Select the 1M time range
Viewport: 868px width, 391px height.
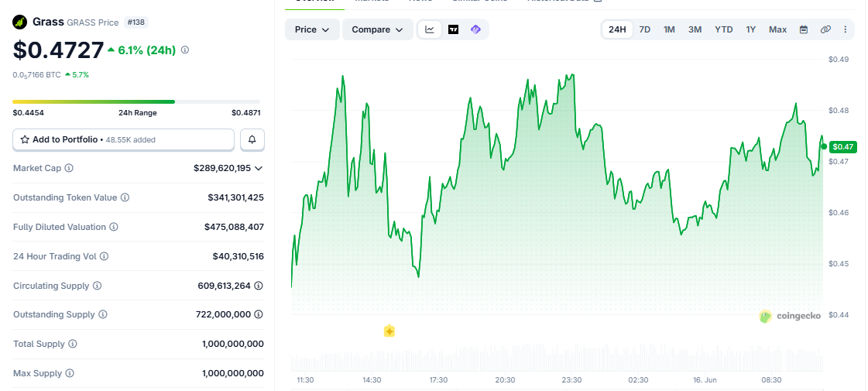coord(669,29)
